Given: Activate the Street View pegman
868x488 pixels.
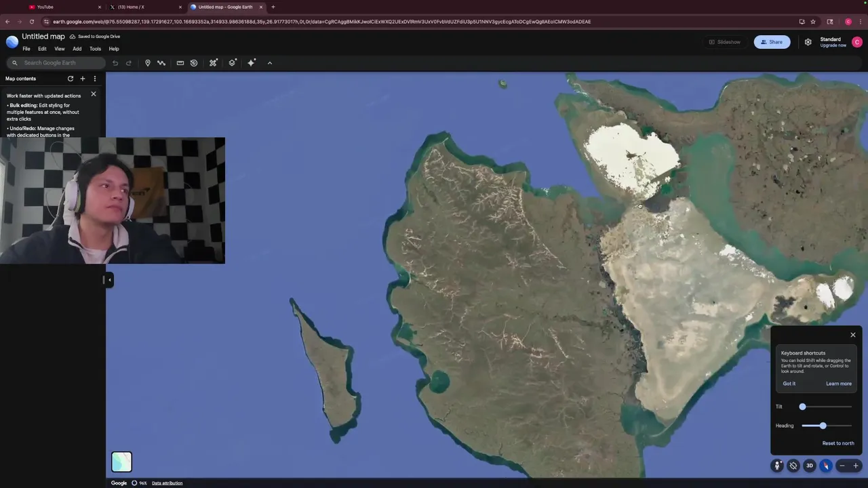Looking at the screenshot, I should tap(777, 466).
